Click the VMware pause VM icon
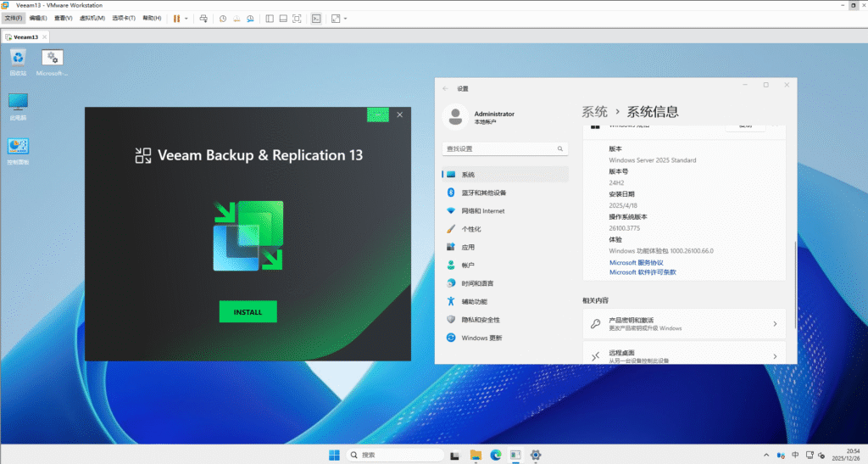 (176, 18)
